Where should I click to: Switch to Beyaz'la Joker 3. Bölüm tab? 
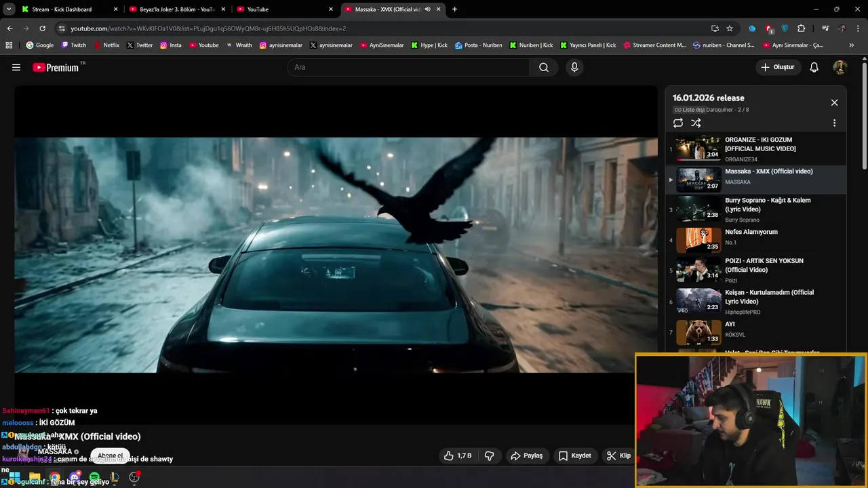click(177, 9)
